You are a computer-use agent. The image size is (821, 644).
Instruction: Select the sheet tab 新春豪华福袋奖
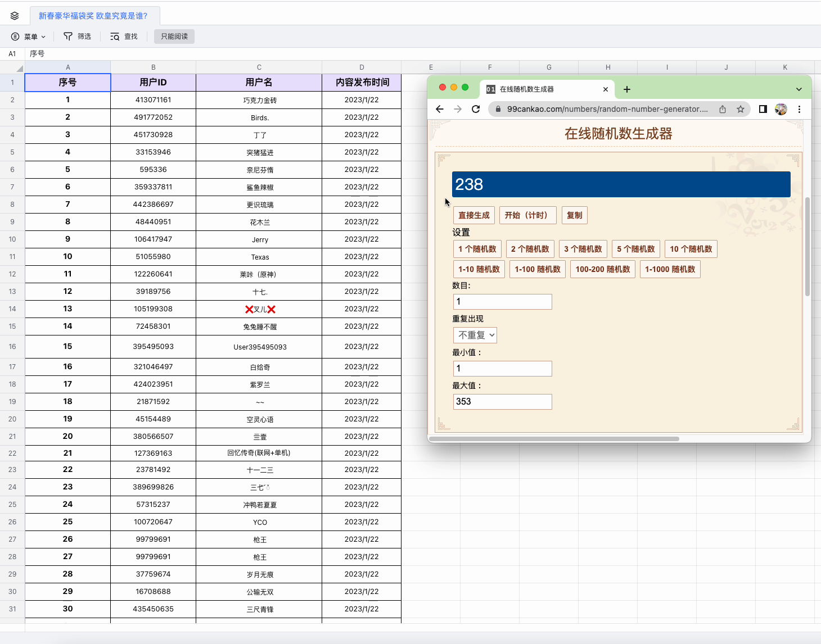(93, 16)
